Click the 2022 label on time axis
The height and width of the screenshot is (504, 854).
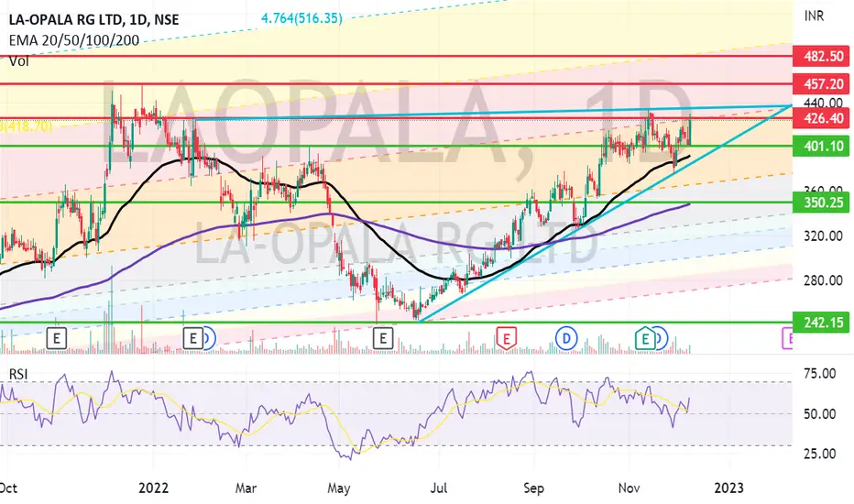coord(154,488)
